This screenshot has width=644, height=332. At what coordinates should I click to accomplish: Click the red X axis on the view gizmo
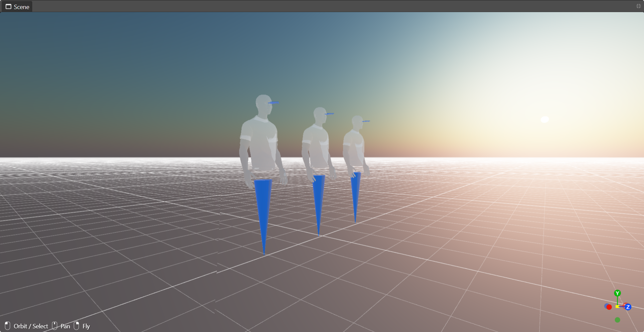tap(609, 307)
